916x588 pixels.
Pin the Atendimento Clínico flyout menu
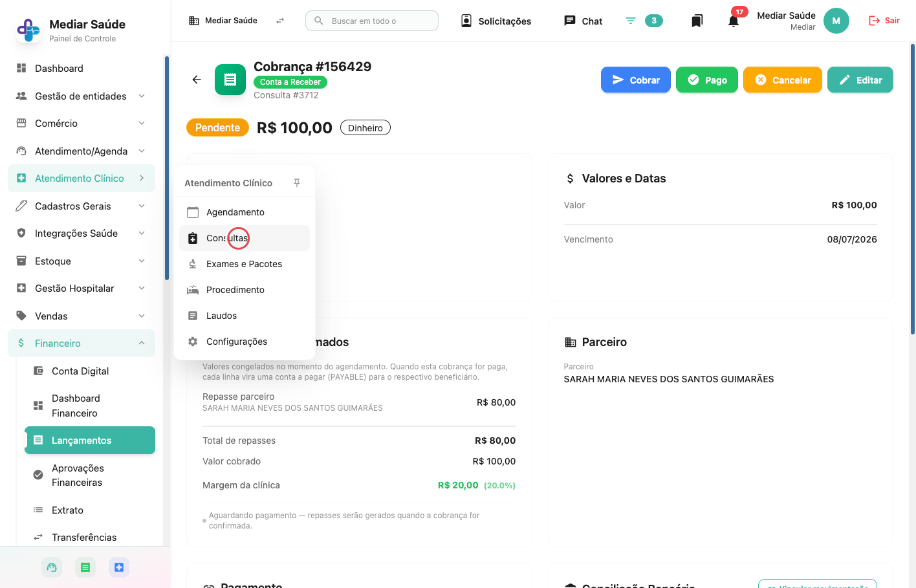point(297,183)
